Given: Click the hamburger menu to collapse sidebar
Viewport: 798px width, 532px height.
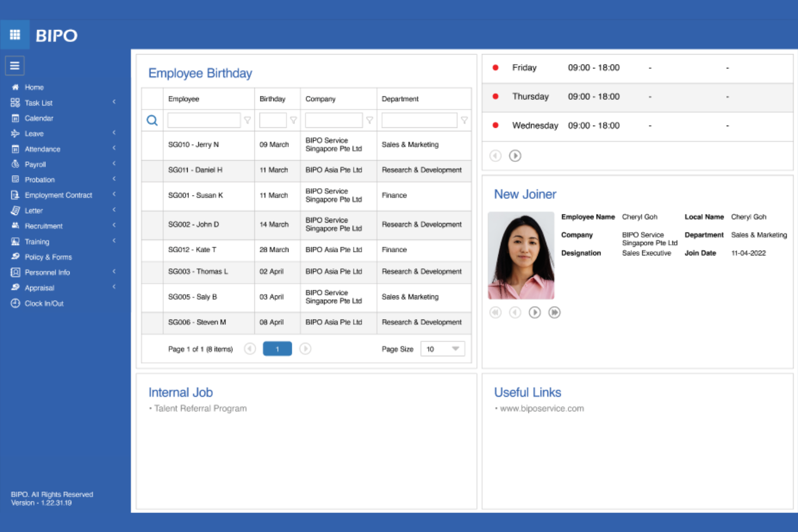Looking at the screenshot, I should tap(15, 65).
